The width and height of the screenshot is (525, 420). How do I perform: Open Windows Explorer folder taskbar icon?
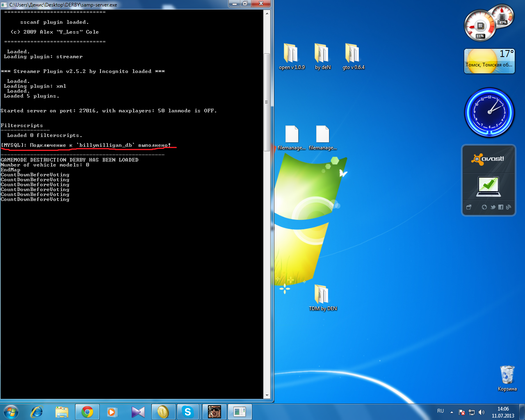tap(62, 412)
